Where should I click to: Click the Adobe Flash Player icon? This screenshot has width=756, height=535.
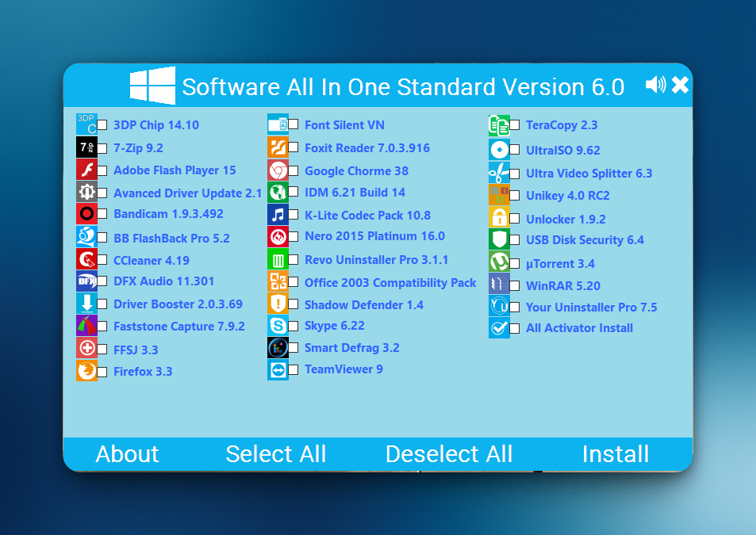click(86, 170)
